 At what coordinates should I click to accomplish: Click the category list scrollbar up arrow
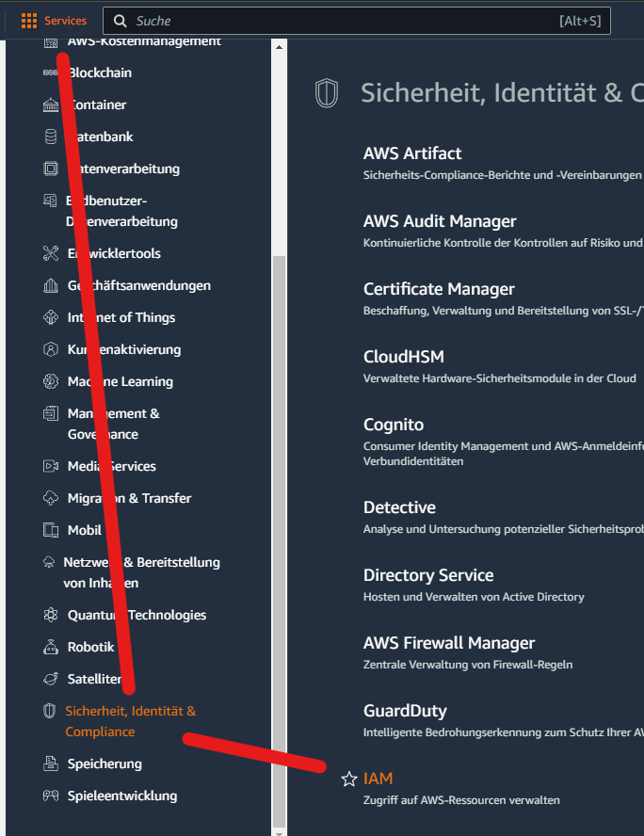pyautogui.click(x=279, y=47)
